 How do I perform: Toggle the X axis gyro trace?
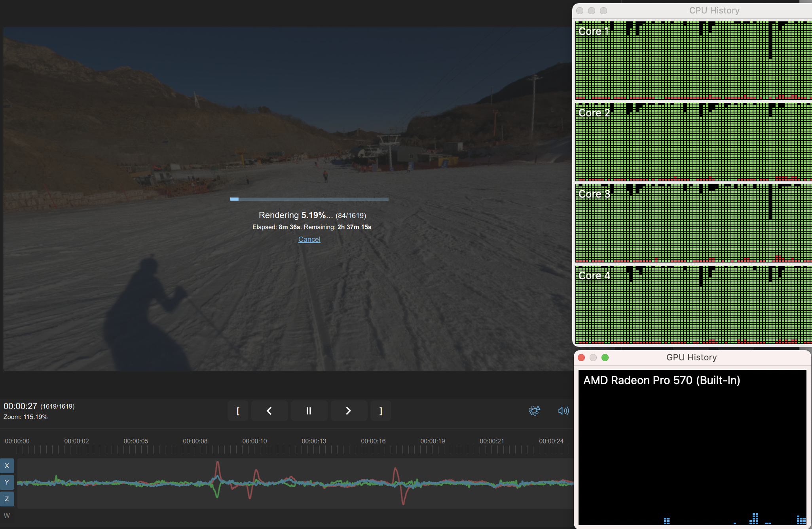click(x=7, y=466)
